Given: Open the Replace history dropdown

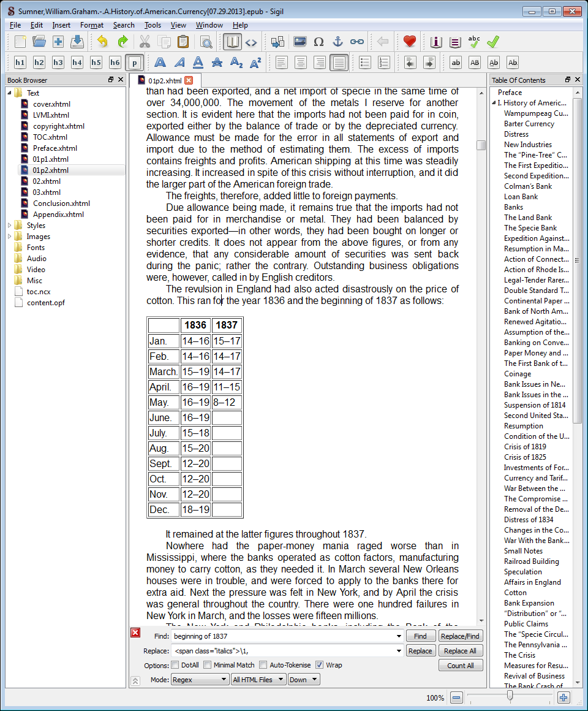Looking at the screenshot, I should coord(398,651).
